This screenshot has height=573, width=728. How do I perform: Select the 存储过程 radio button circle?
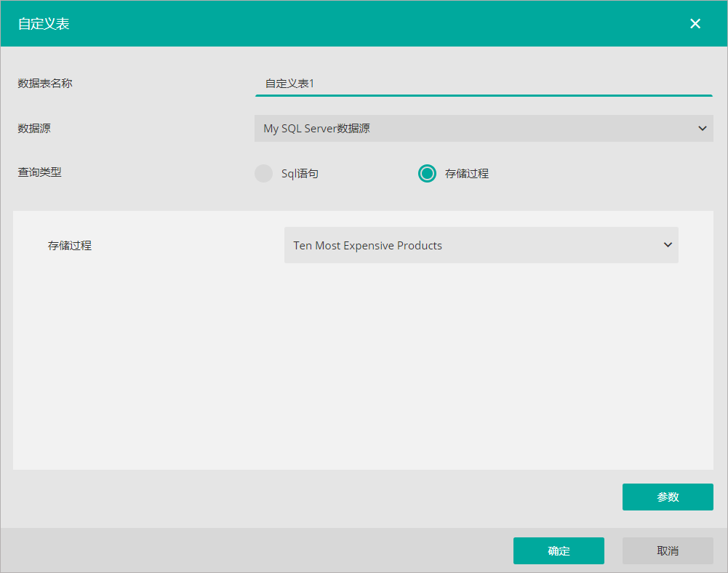(x=427, y=174)
